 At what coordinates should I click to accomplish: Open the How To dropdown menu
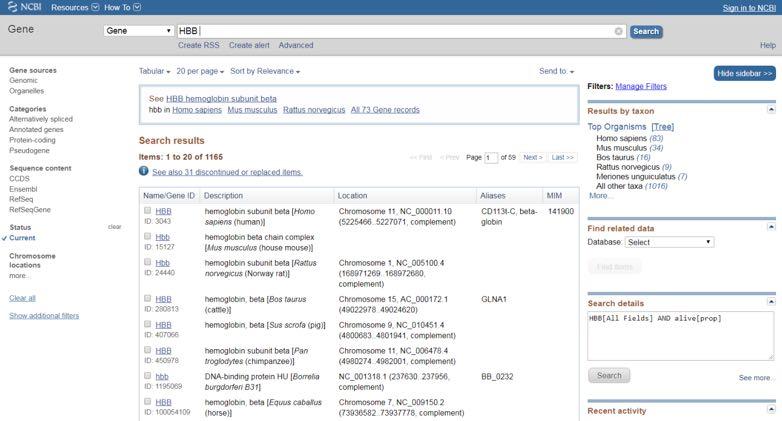pos(123,7)
